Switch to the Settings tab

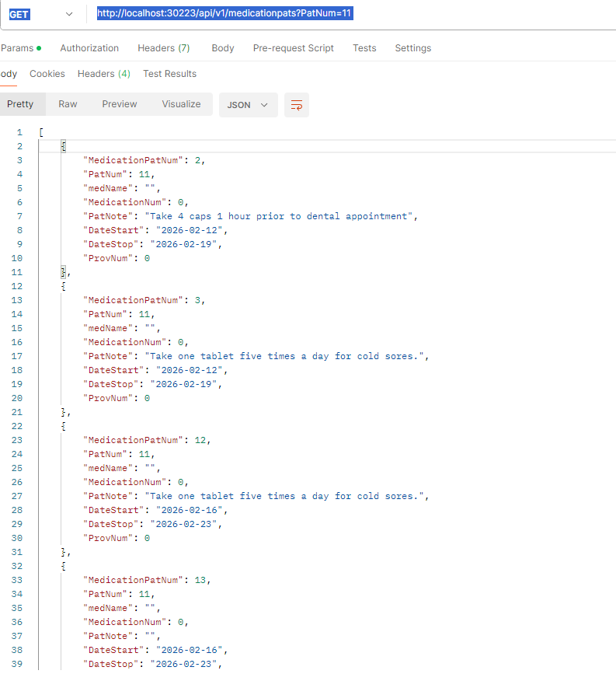(412, 48)
